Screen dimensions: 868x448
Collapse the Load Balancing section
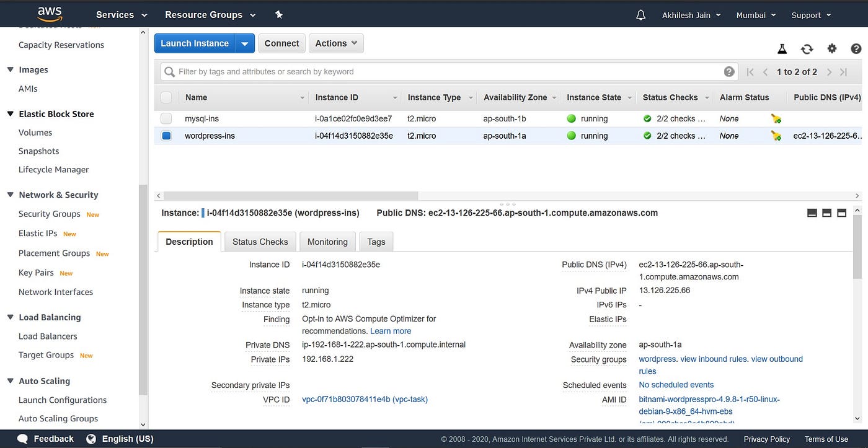click(11, 317)
